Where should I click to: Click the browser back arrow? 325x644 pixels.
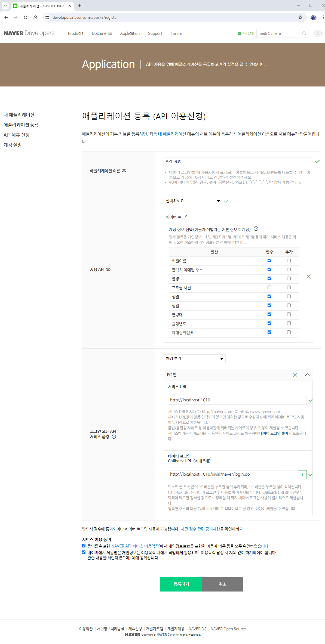point(6,17)
